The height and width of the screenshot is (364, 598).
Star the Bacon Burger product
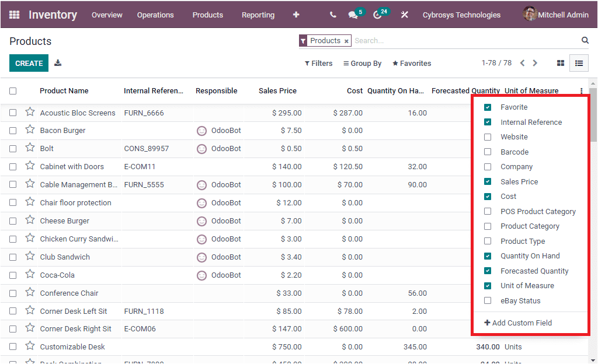point(30,130)
